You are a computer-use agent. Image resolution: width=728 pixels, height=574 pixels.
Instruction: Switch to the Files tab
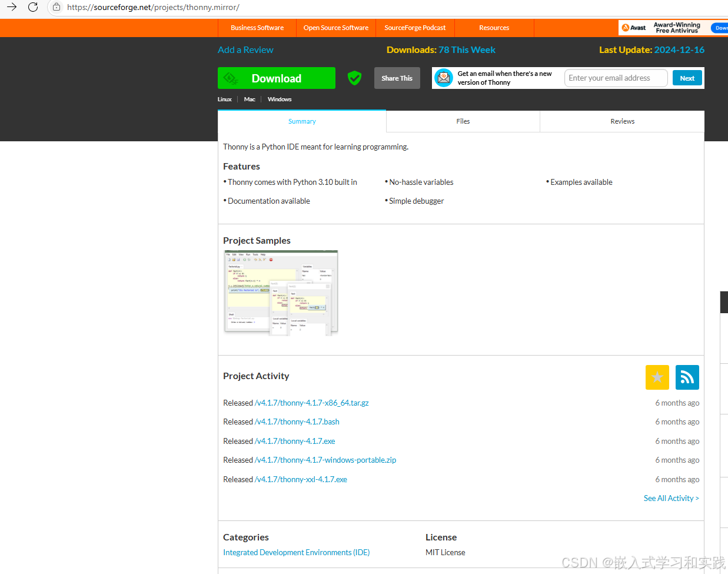pos(463,121)
